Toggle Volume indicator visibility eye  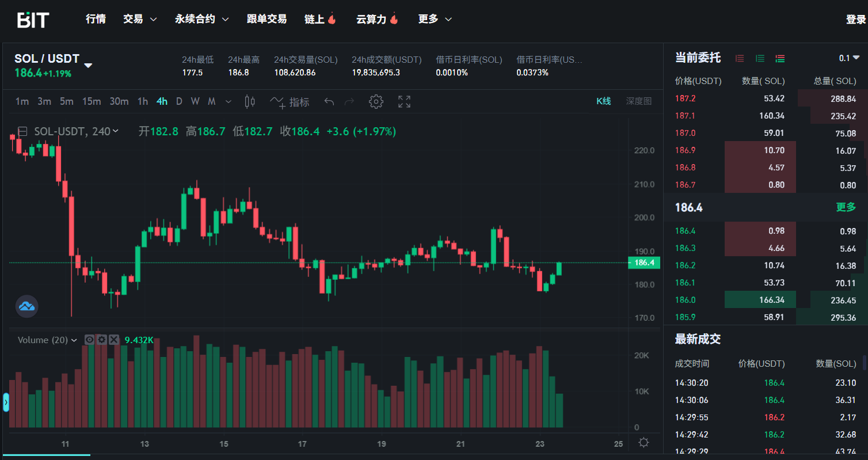point(90,340)
